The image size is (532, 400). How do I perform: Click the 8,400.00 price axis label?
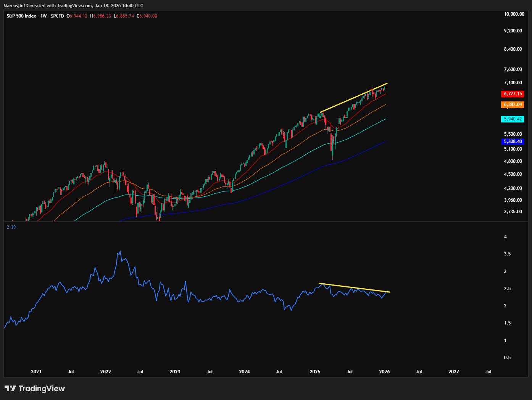[513, 49]
